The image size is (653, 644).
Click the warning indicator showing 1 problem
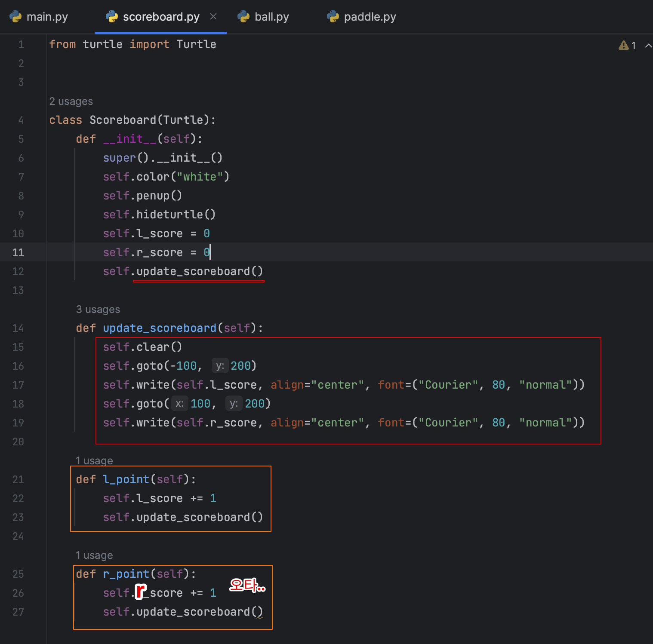pyautogui.click(x=627, y=45)
